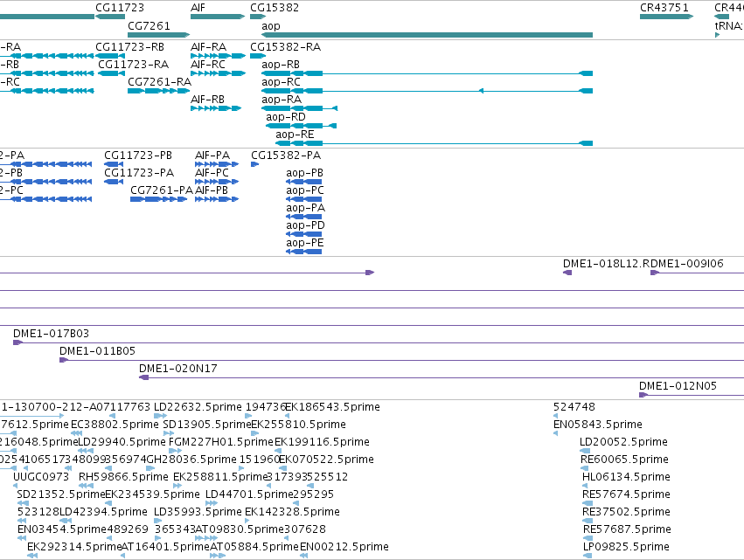Click the EN00212.5prime EST label
Screen dimensions: 744x560
[344, 547]
